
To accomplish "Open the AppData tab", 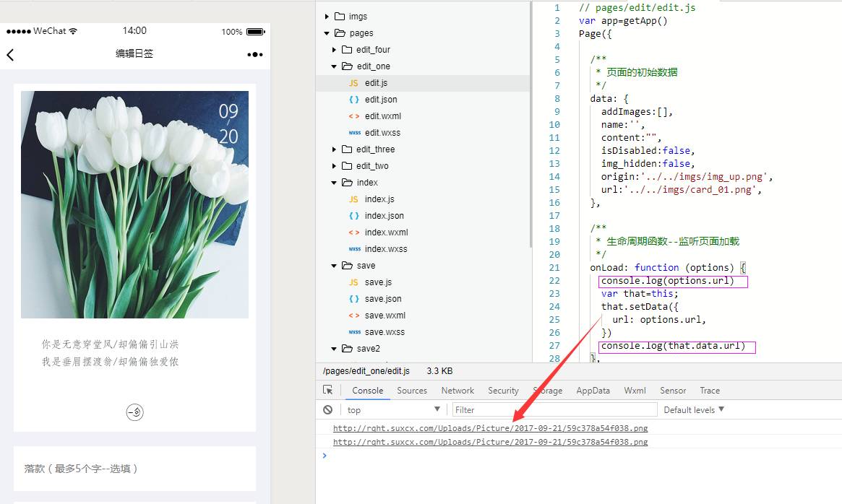I will [x=593, y=391].
